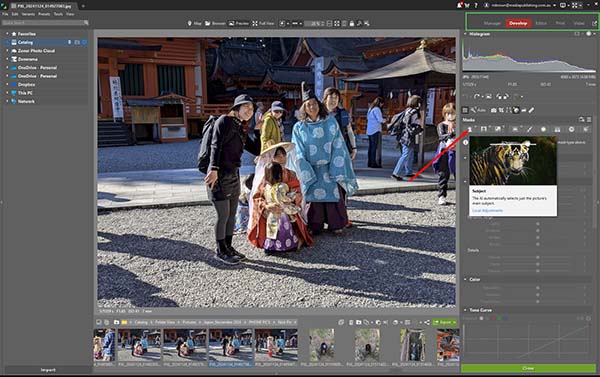Add a new tab with the plus icon
This screenshot has height=377, width=600.
point(83,6)
